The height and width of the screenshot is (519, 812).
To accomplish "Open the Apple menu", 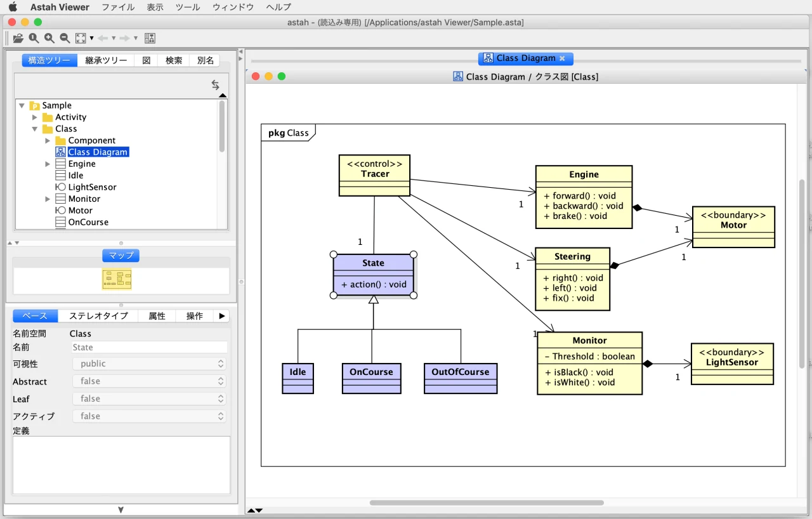I will [x=13, y=7].
